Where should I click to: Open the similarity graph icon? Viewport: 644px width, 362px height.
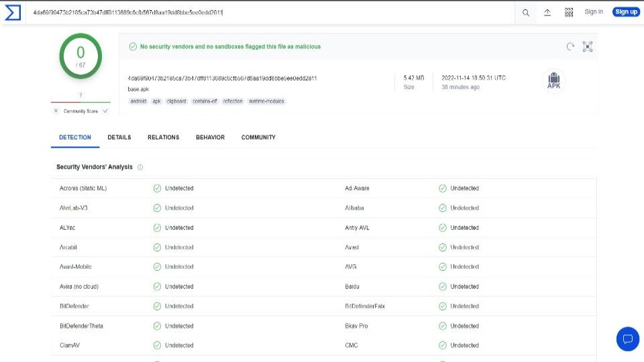click(588, 46)
